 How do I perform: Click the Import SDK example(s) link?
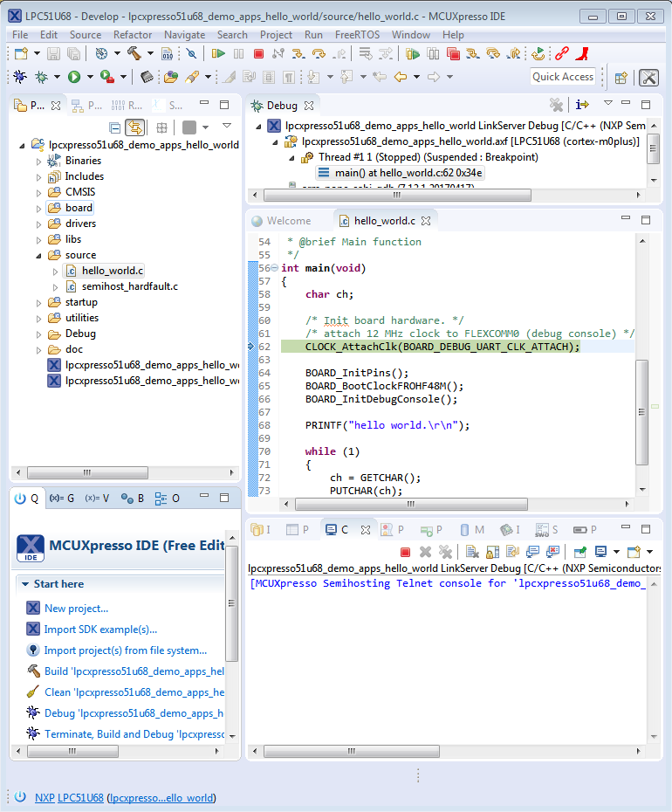pyautogui.click(x=100, y=630)
